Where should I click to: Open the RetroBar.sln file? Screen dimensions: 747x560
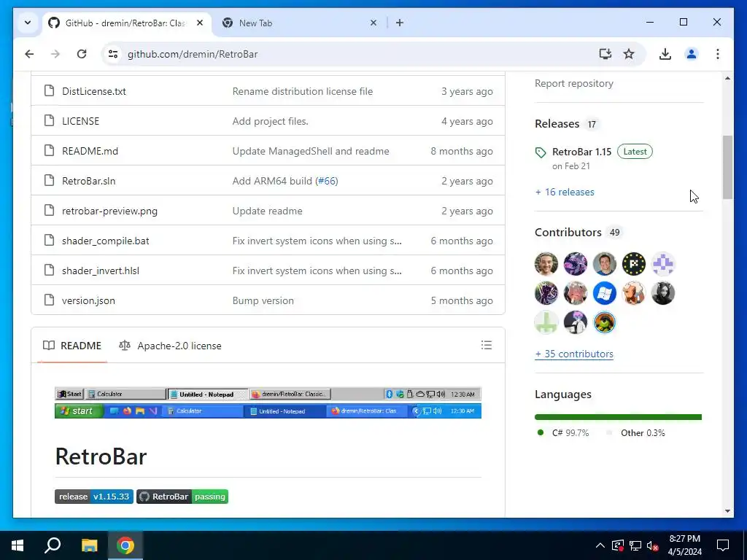88,181
